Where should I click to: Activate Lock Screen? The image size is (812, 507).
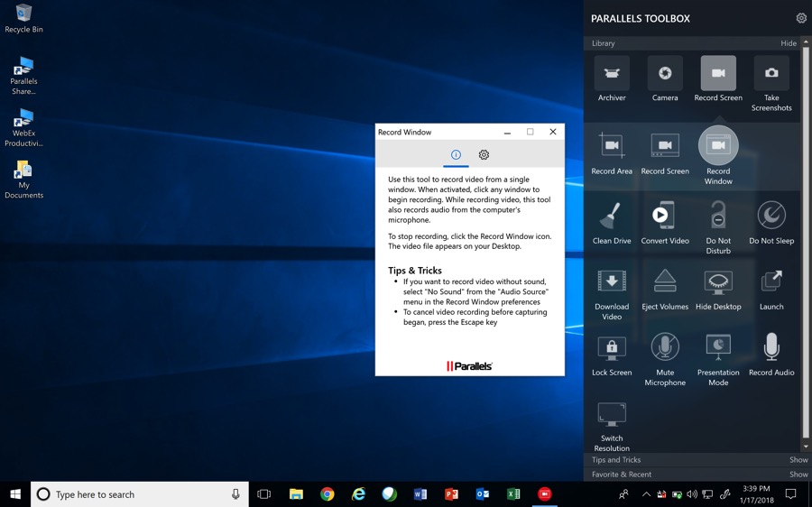click(612, 348)
